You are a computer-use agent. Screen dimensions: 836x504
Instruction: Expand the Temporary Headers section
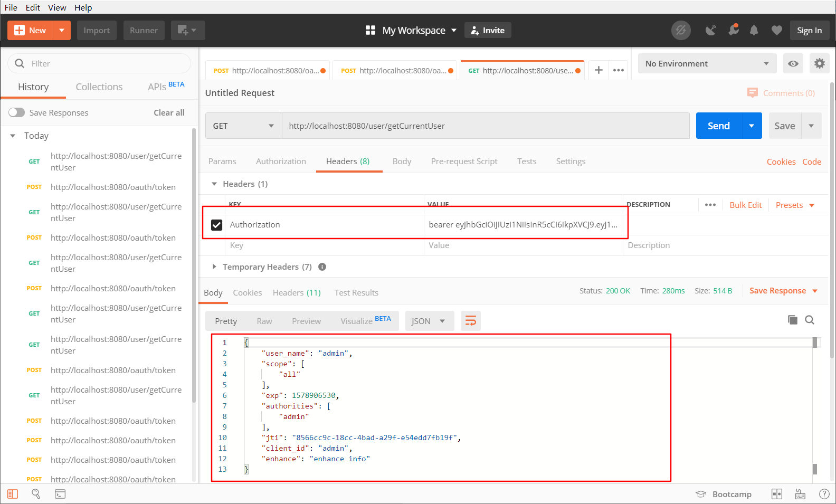214,267
